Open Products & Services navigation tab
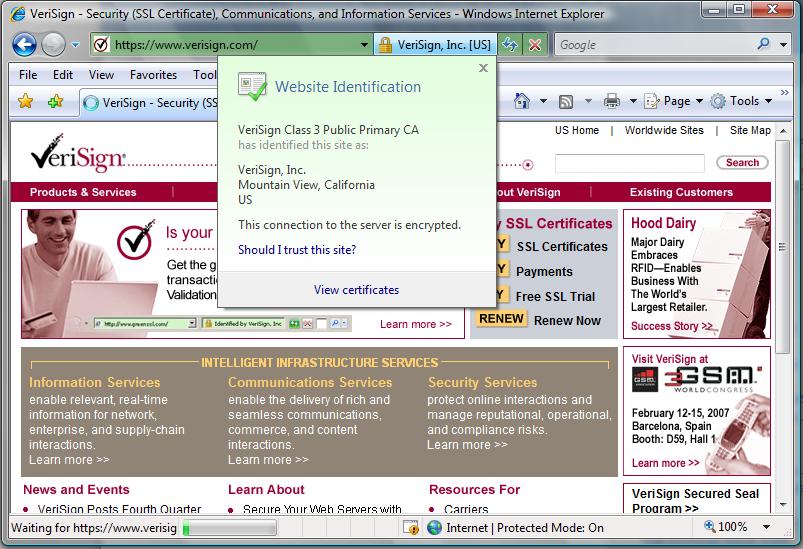This screenshot has width=803, height=549. coord(83,192)
